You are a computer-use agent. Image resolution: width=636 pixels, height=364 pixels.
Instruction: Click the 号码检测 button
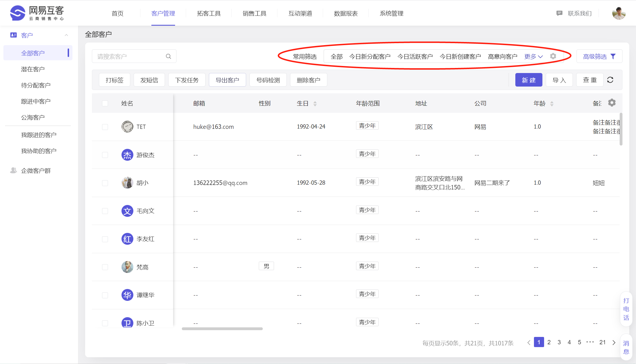[268, 80]
